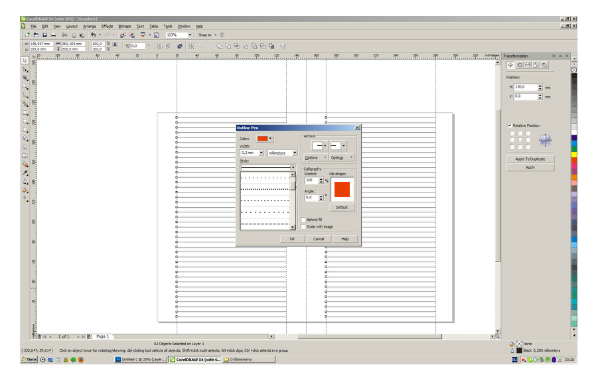Screen dimensions: 600x379
Task: Click the Undo arrow icon
Action: tap(93, 35)
